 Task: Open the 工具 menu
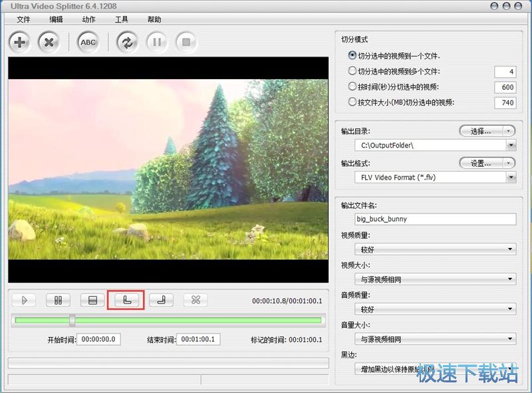(x=122, y=20)
